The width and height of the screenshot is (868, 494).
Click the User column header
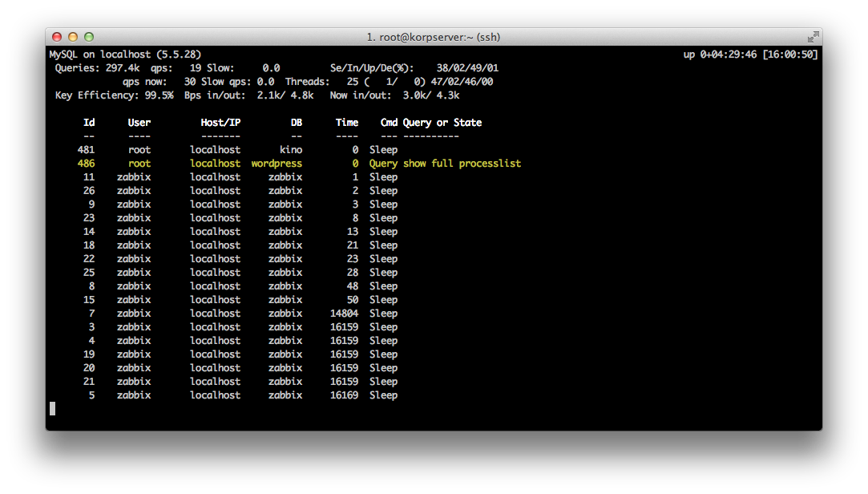[x=139, y=122]
